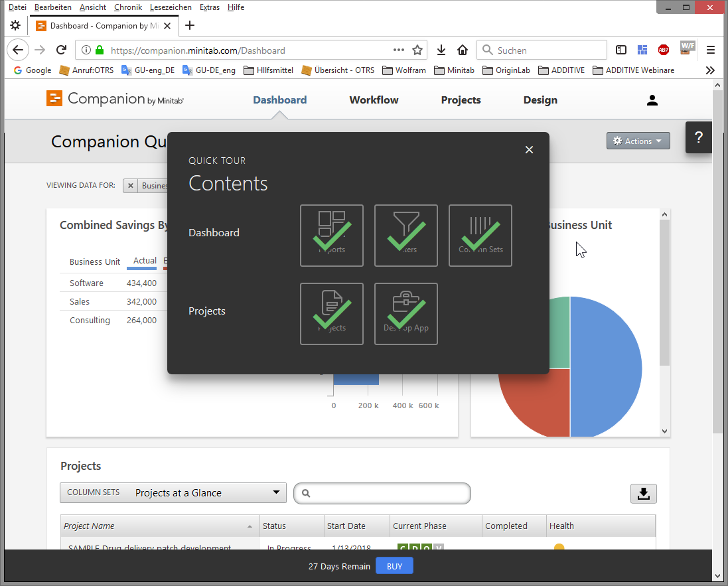
Task: Open the Reports quick tour tile
Action: tap(332, 236)
